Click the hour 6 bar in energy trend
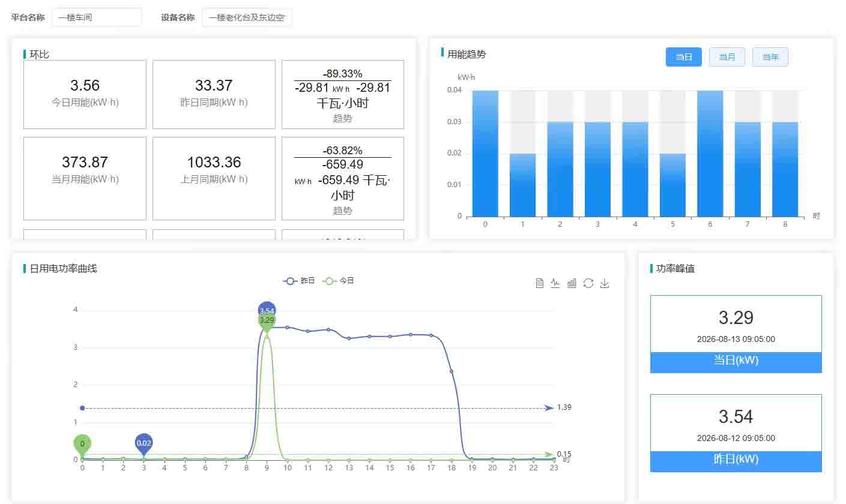 [710, 153]
